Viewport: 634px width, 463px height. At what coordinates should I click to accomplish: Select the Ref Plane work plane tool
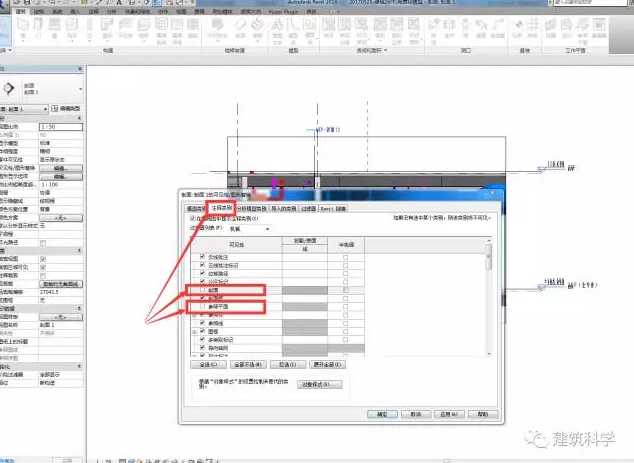(582, 31)
